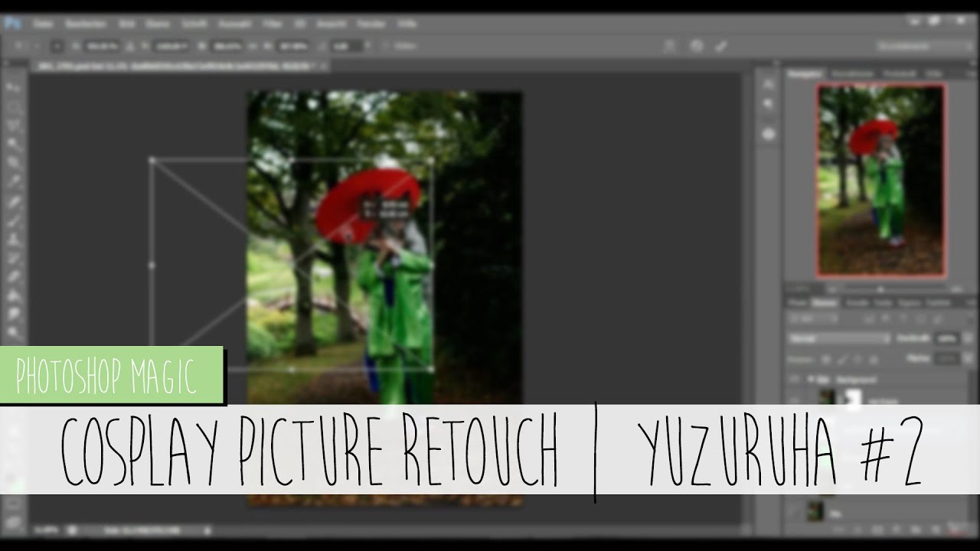Commit the transform with checkmark icon
Image resolution: width=980 pixels, height=551 pixels.
tap(720, 46)
